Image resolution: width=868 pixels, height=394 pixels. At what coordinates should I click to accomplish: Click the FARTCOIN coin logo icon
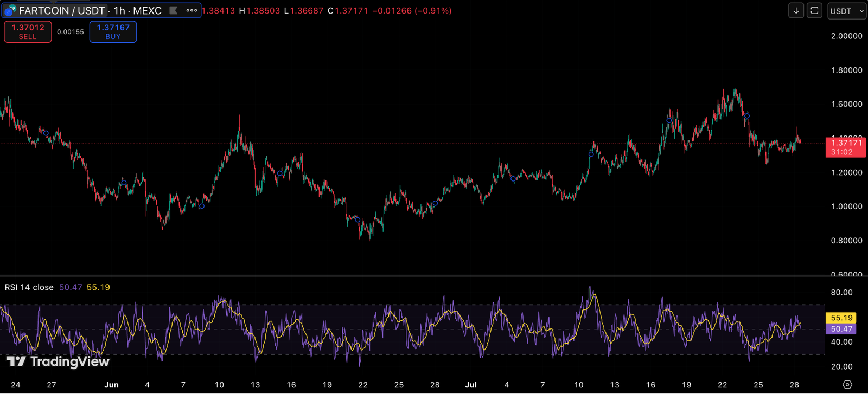(10, 11)
